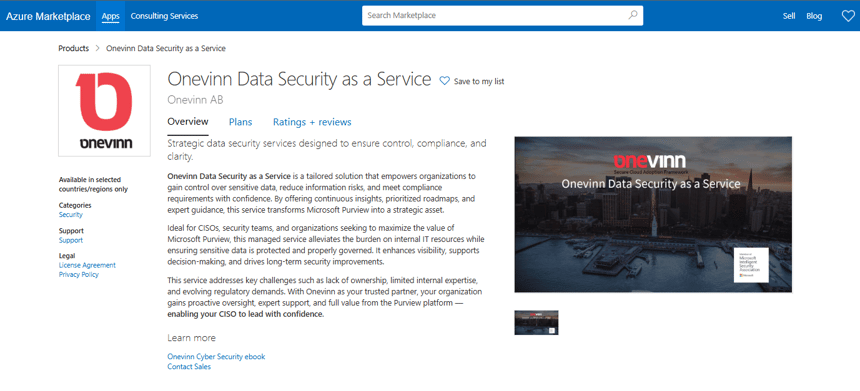Click the heart icon beside Save to my list

pos(444,81)
